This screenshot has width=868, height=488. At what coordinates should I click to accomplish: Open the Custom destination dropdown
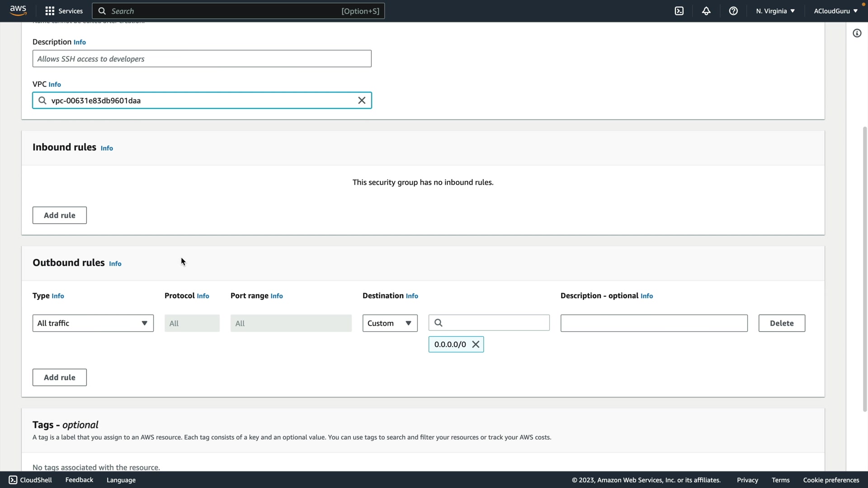[390, 323]
